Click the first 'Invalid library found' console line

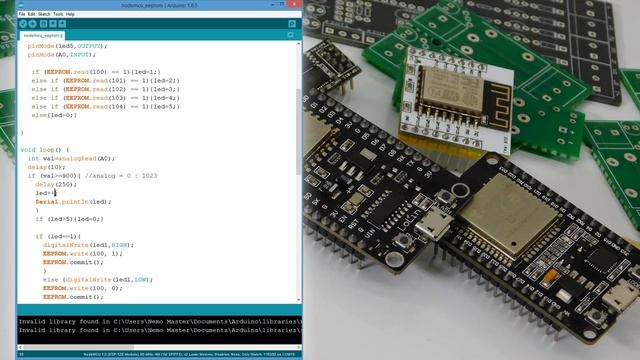point(160,322)
